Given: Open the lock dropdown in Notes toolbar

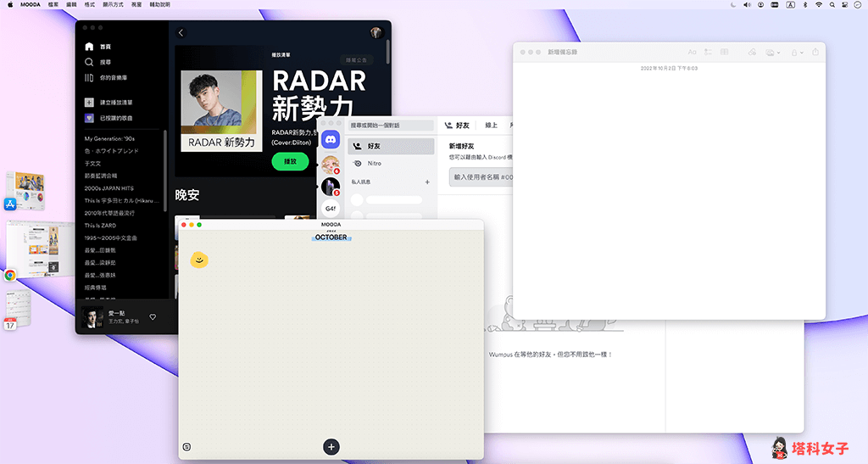Looking at the screenshot, I should point(797,52).
